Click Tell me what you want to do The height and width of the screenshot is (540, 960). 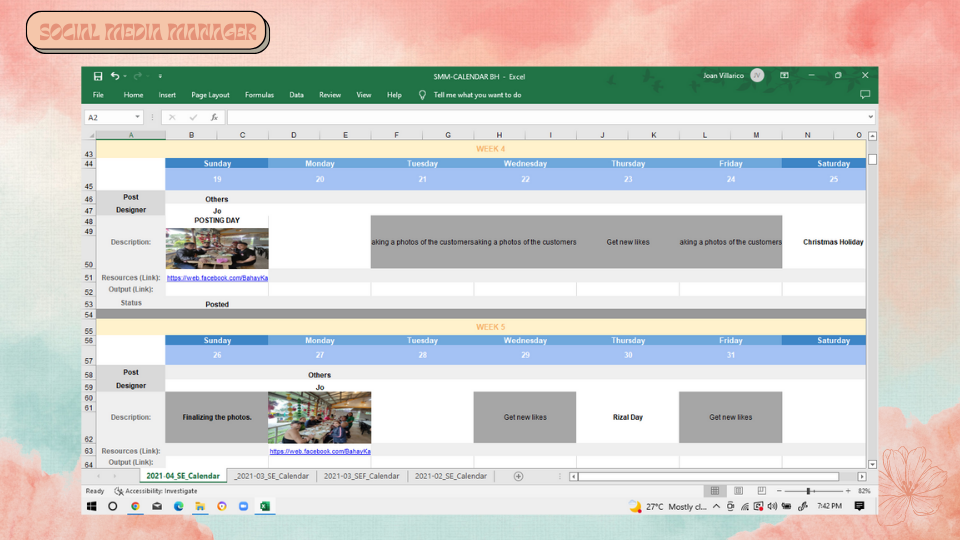coord(478,95)
